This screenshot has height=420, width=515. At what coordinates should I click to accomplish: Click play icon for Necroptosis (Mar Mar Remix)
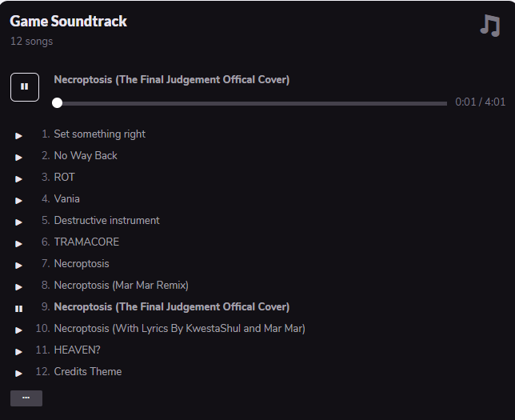(x=18, y=286)
